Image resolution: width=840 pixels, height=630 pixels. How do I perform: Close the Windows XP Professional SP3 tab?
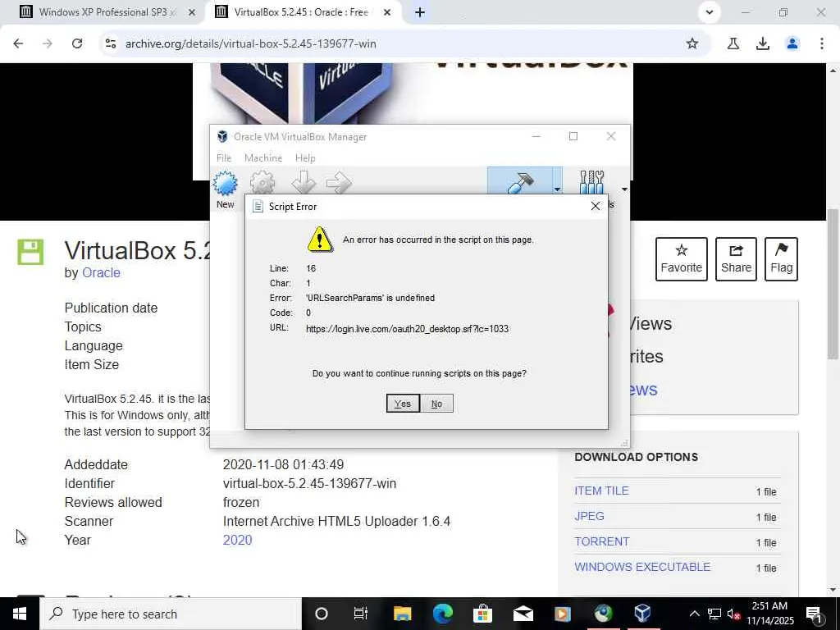pyautogui.click(x=192, y=12)
